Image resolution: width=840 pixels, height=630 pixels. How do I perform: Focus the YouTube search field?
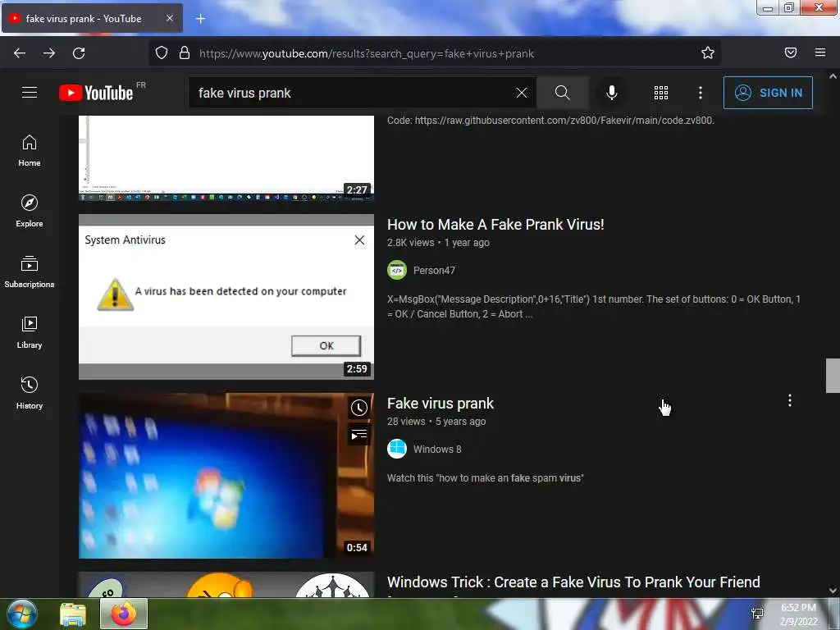tap(351, 93)
